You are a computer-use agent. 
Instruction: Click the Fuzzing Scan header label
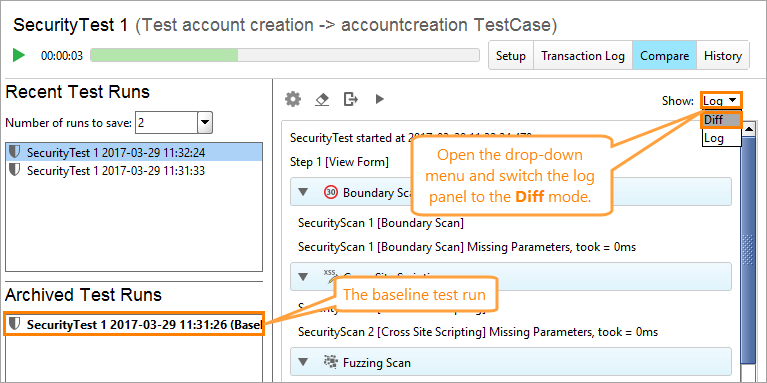click(377, 362)
